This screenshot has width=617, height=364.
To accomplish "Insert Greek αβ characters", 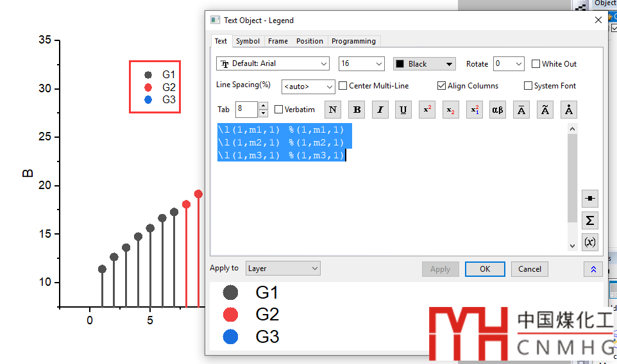I will [498, 110].
